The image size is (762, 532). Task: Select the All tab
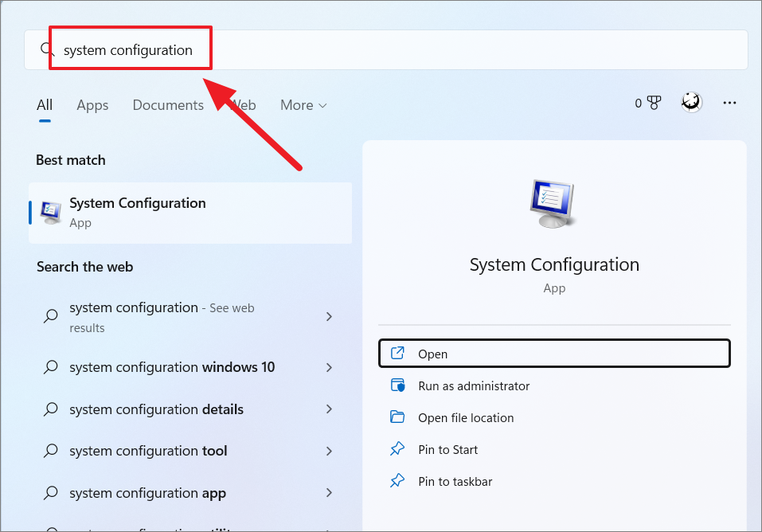[45, 105]
